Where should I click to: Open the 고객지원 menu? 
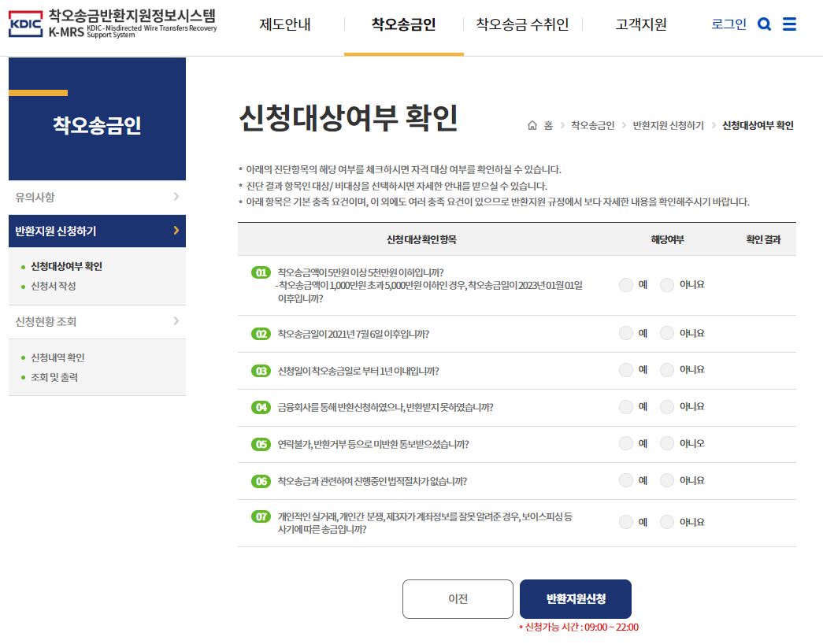coord(639,24)
